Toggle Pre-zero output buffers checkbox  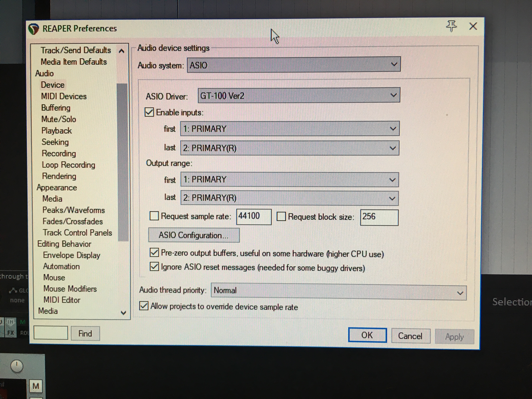[154, 253]
